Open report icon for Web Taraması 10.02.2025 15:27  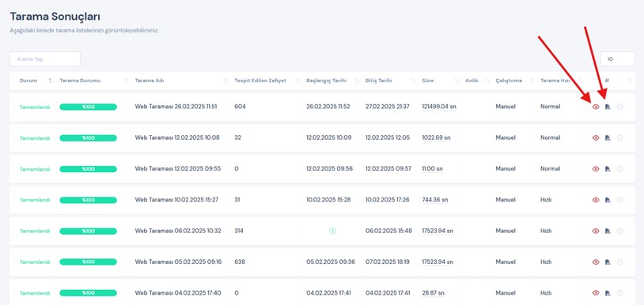click(608, 200)
